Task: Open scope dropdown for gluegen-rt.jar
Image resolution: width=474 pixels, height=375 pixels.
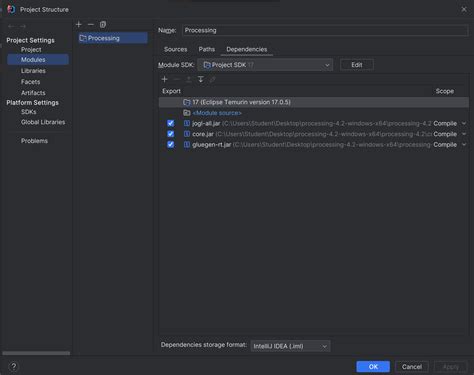Action: pos(464,145)
